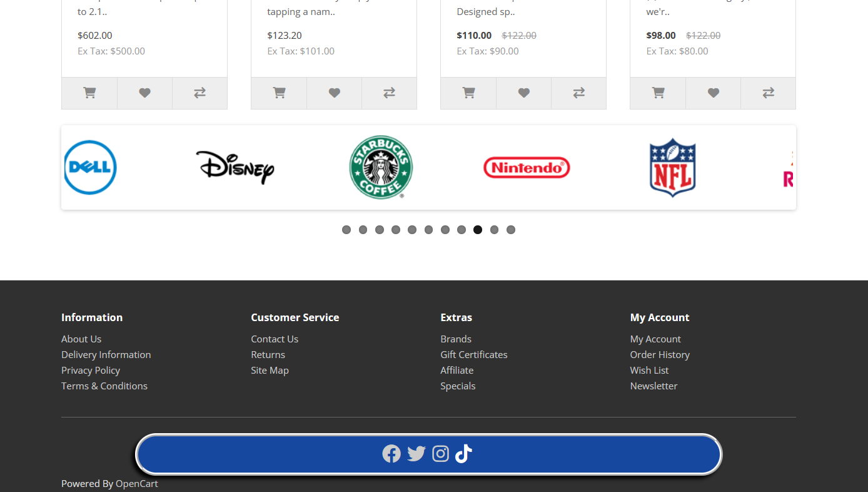Open the TikTok social icon

(463, 454)
